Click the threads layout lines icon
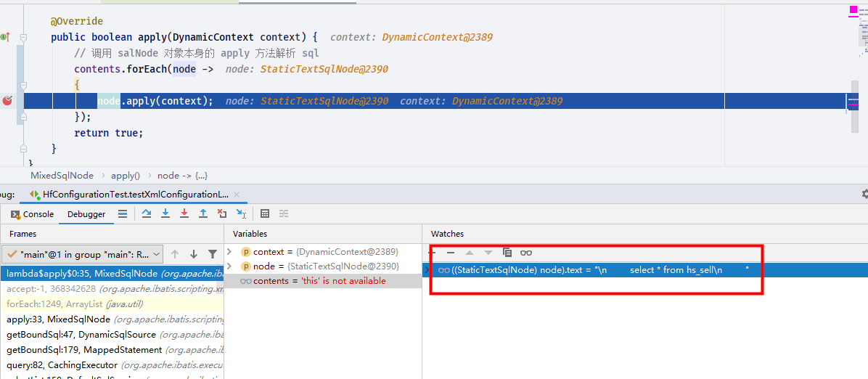Image resolution: width=868 pixels, height=379 pixels. (x=123, y=213)
